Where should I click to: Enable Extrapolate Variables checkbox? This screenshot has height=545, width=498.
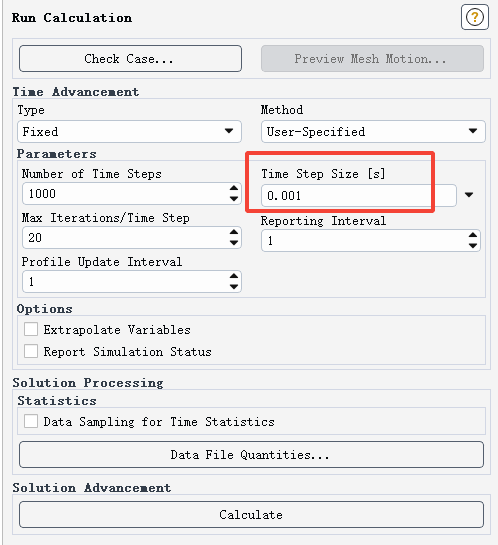tap(31, 329)
